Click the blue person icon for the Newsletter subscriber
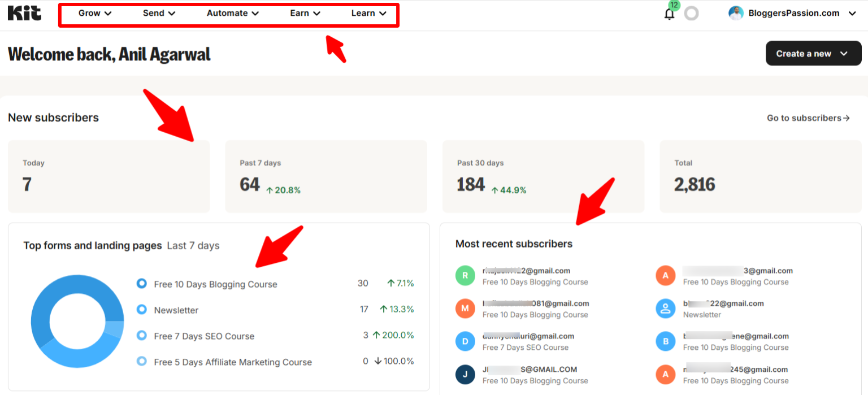Image resolution: width=868 pixels, height=395 pixels. (665, 309)
